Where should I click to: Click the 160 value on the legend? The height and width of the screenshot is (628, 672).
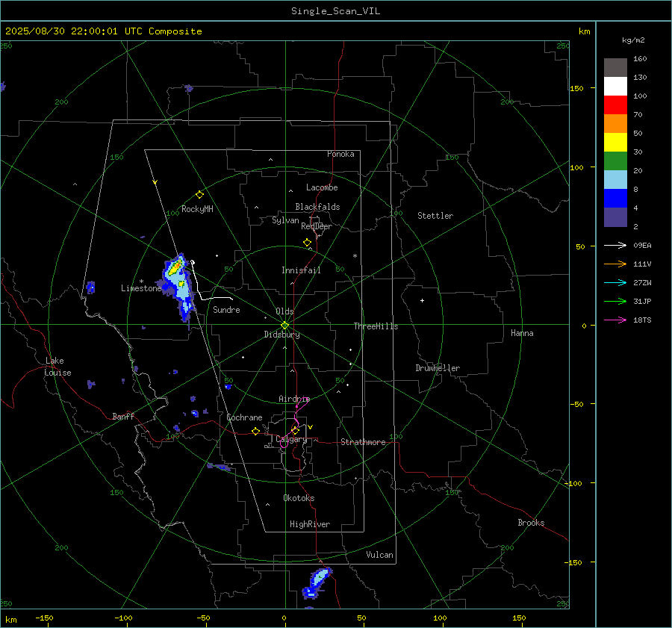click(x=640, y=58)
